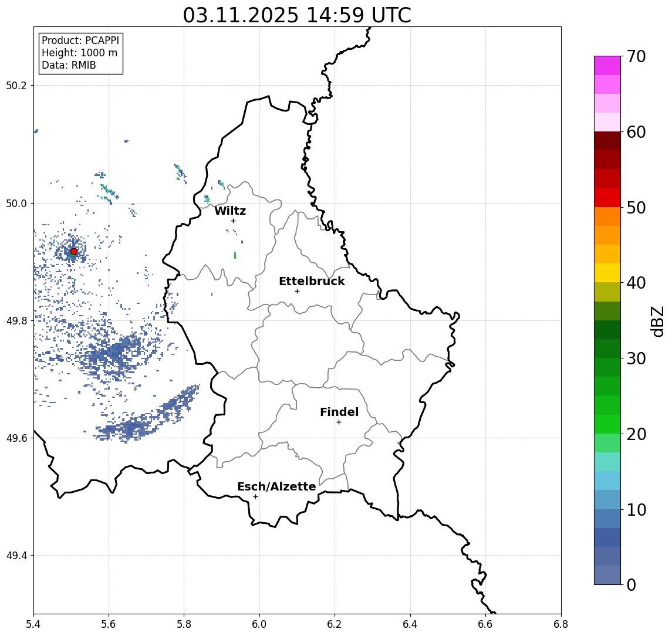Click the bright green colorbar segment above 20
Image resolution: width=672 pixels, height=636 pixels.
(x=607, y=424)
